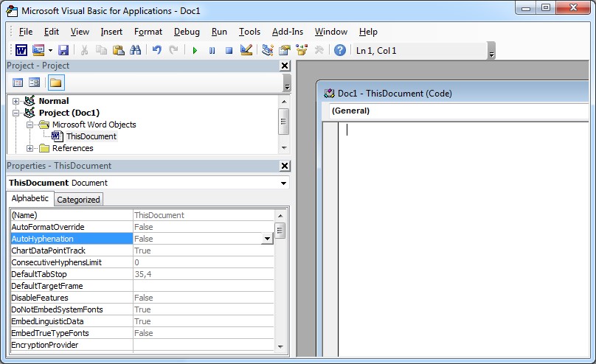Viewport: 596px width, 364px height.
Task: Open the Format menu
Action: click(x=148, y=32)
